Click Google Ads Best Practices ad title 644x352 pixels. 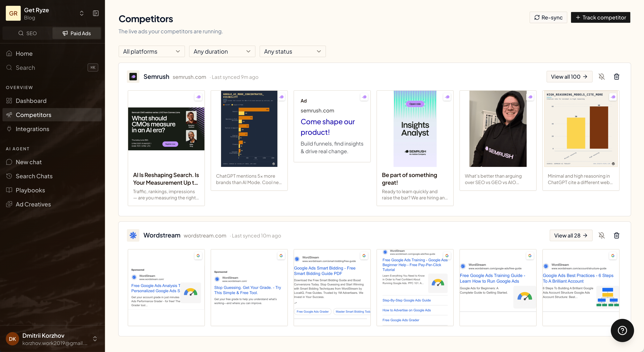pyautogui.click(x=578, y=278)
